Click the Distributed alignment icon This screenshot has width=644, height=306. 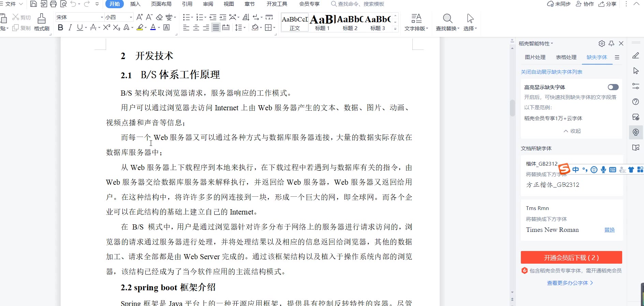226,28
